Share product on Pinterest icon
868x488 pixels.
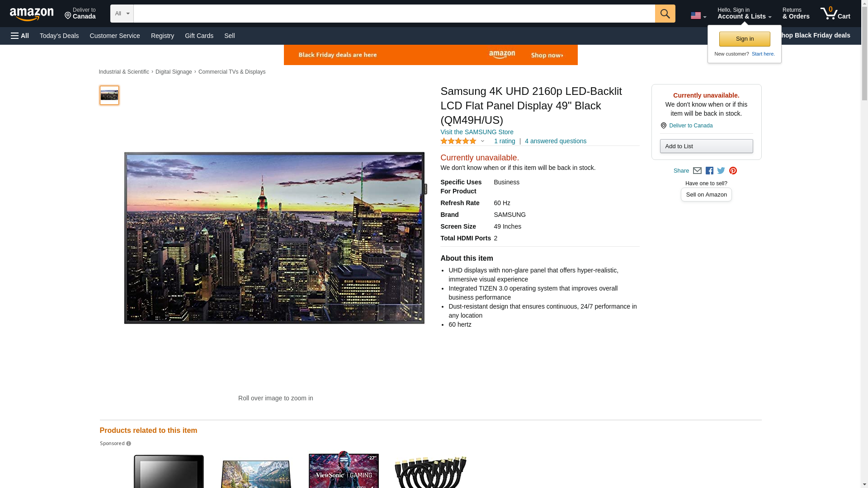(x=733, y=171)
